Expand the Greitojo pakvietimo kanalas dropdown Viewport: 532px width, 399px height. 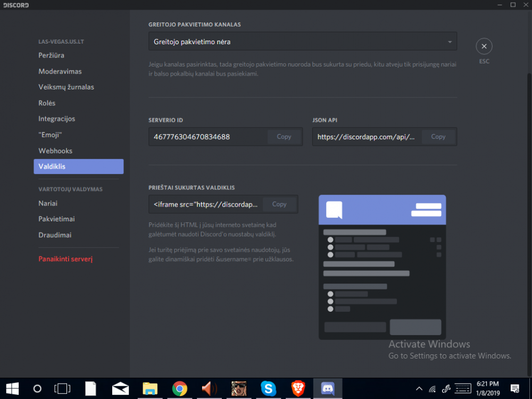point(302,41)
